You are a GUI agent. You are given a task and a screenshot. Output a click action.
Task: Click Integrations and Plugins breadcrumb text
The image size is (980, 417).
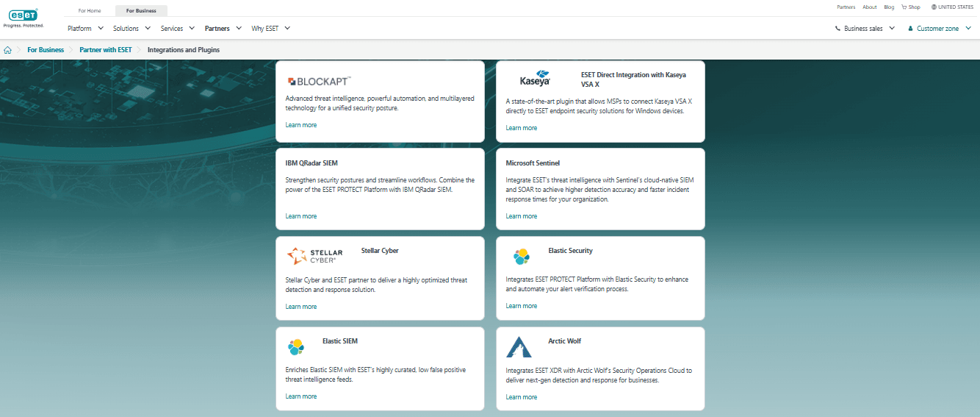[x=184, y=50]
